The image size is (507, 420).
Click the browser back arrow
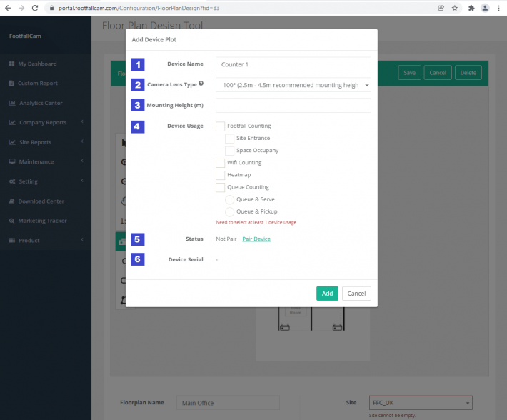tap(7, 8)
